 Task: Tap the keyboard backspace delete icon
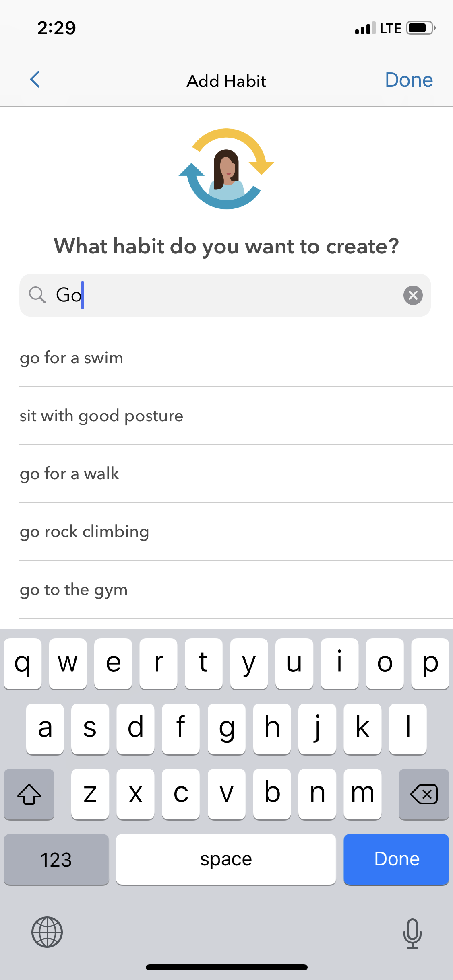click(x=424, y=794)
